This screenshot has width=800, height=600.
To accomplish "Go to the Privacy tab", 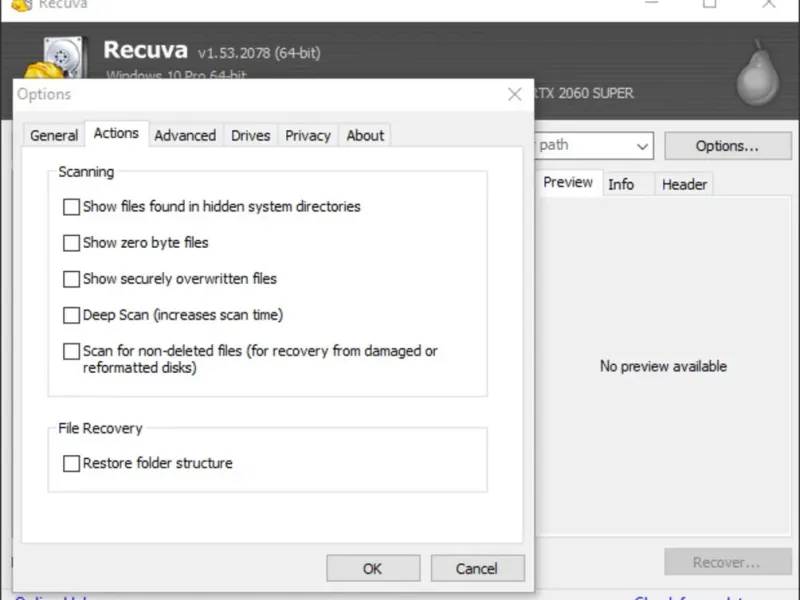I will click(x=308, y=135).
